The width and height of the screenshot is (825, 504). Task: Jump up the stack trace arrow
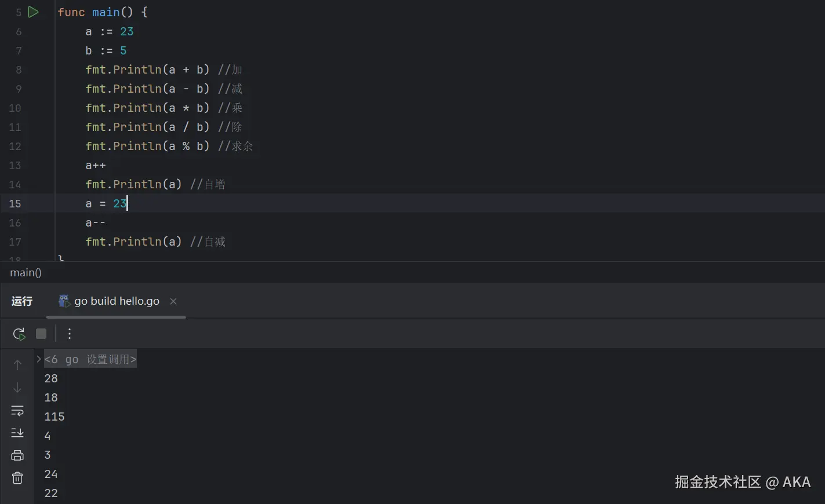click(17, 364)
